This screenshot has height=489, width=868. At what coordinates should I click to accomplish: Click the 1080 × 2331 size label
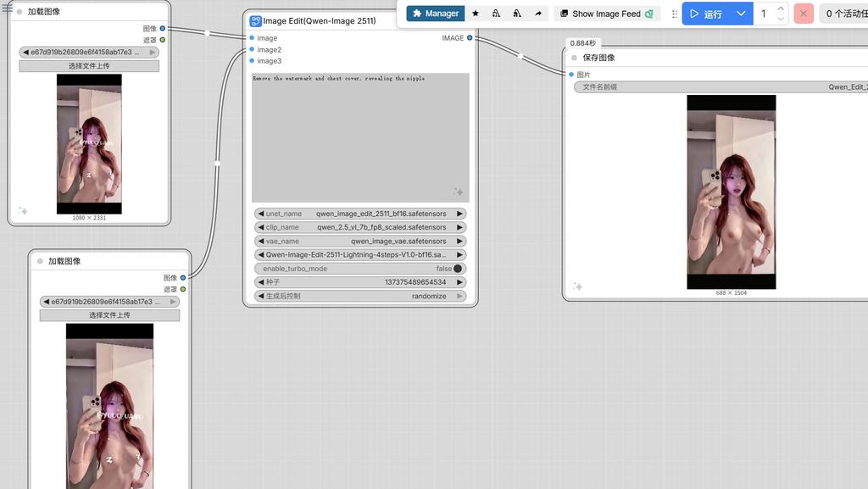click(89, 218)
